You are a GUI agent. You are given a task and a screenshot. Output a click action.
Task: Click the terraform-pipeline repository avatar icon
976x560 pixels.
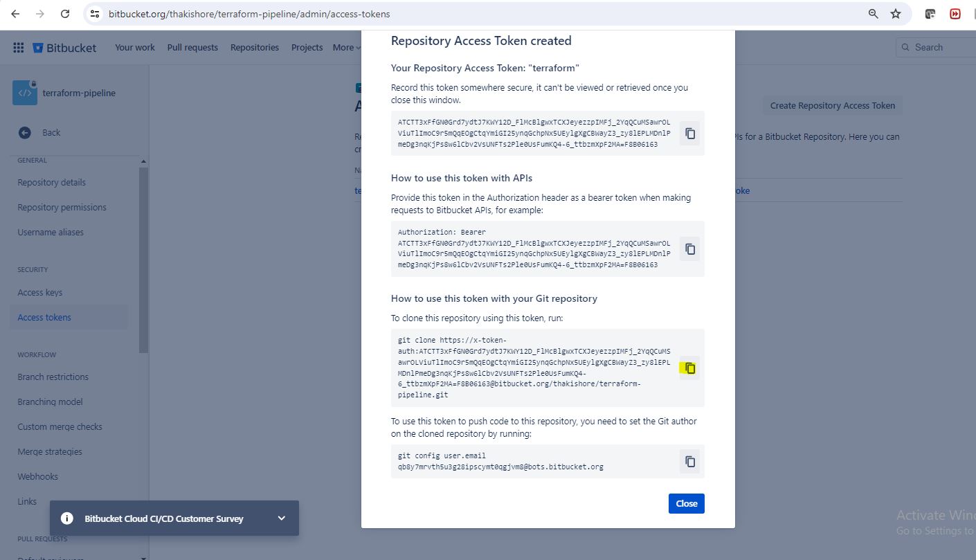(x=25, y=93)
